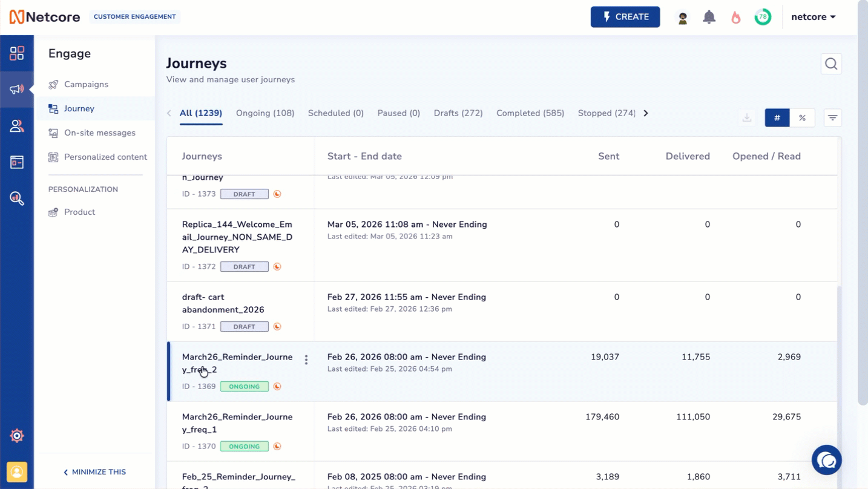Switch metrics view to percentage mode
Viewport: 868px width, 489px height.
(x=803, y=117)
